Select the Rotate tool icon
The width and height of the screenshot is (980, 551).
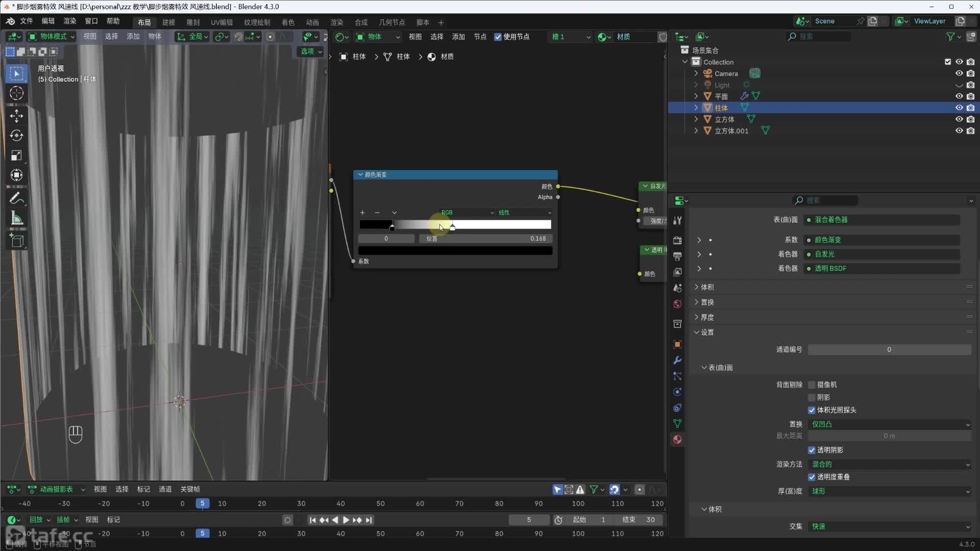pyautogui.click(x=16, y=136)
